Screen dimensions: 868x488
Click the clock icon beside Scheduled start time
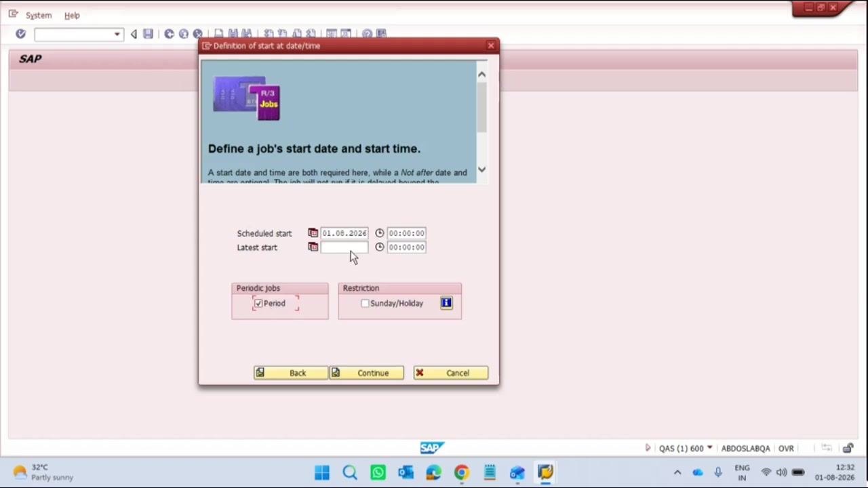coord(380,233)
